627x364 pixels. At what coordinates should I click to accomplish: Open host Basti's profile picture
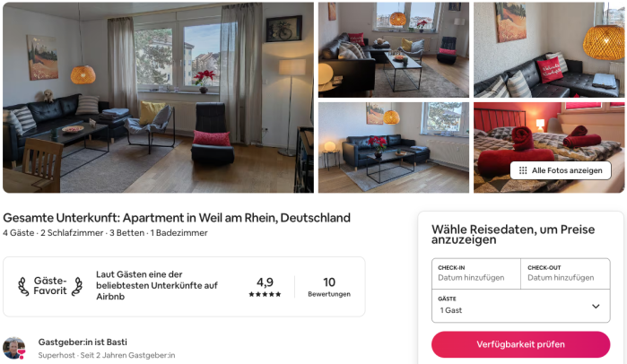pos(14,348)
